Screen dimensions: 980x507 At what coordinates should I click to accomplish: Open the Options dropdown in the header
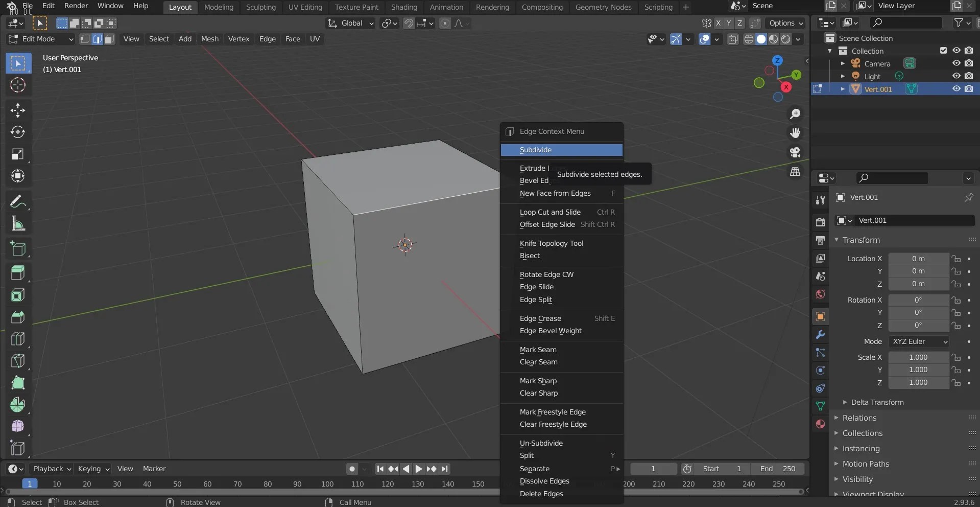click(x=785, y=24)
